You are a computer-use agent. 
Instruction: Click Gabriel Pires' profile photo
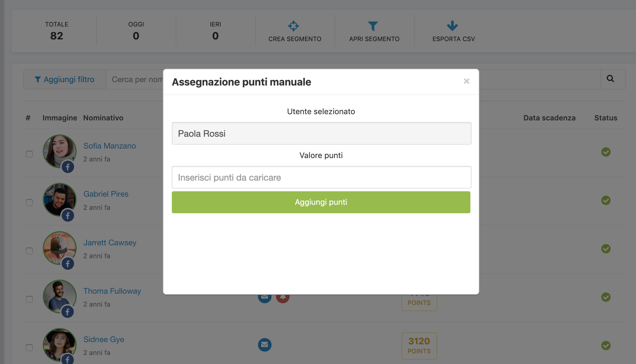click(x=59, y=200)
